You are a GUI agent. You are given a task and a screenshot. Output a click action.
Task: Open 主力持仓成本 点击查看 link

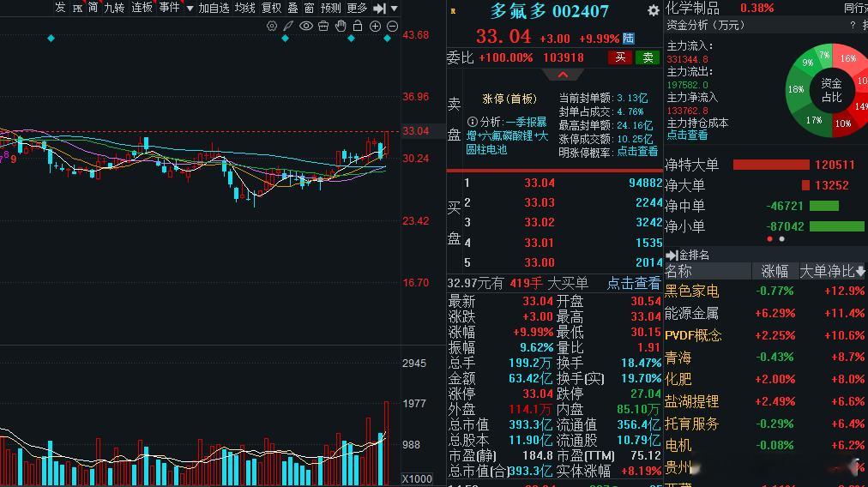click(x=687, y=135)
